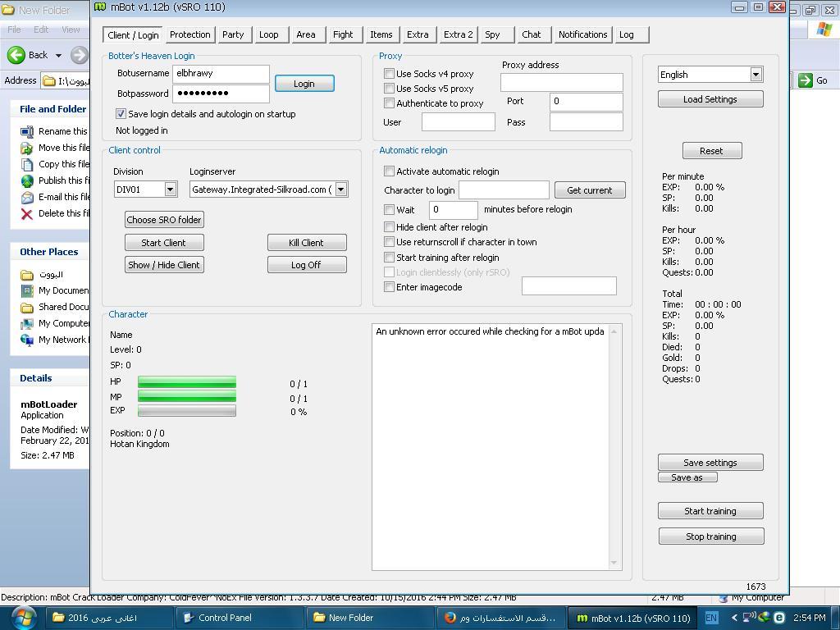Click the HP progress bar

187,382
